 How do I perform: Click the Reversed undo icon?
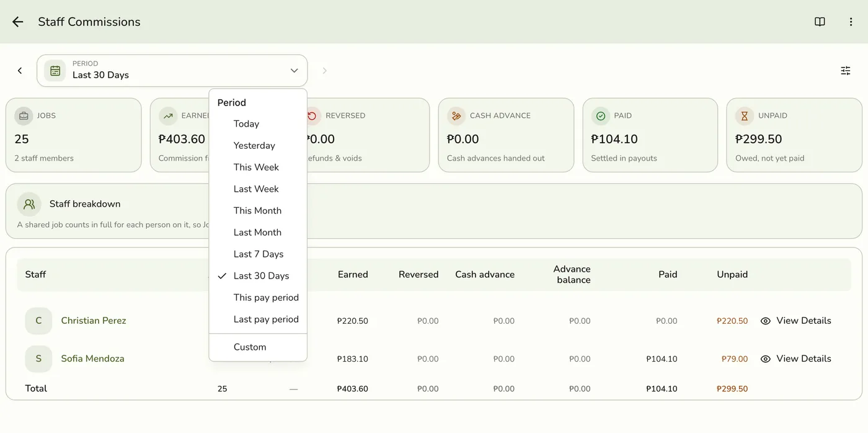tap(312, 116)
